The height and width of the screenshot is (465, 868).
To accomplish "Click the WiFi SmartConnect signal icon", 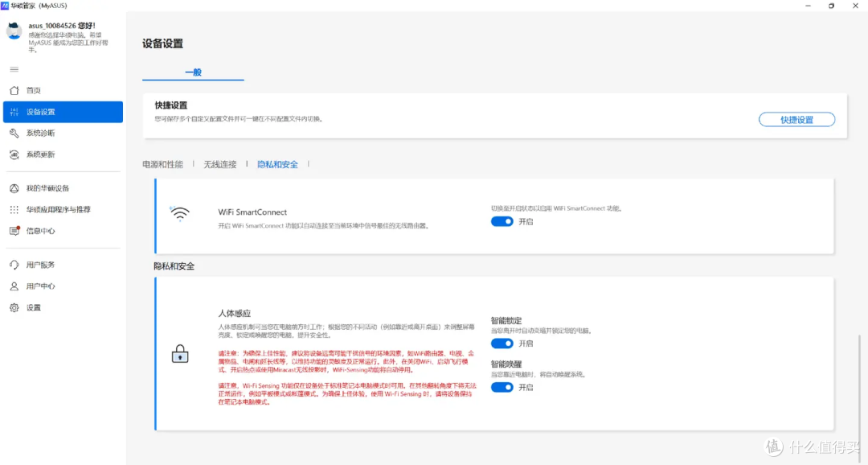I will [x=179, y=214].
